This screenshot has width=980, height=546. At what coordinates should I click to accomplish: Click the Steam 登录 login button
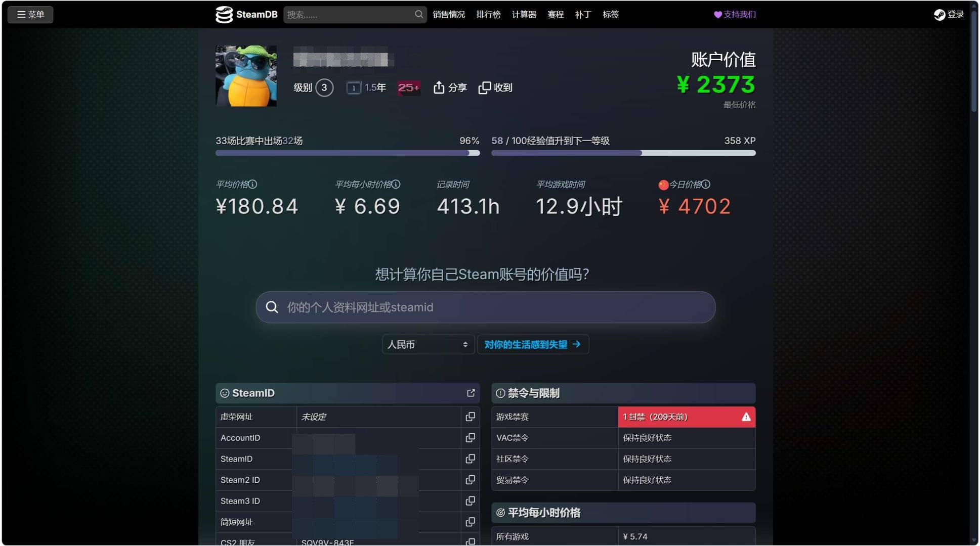(x=949, y=15)
